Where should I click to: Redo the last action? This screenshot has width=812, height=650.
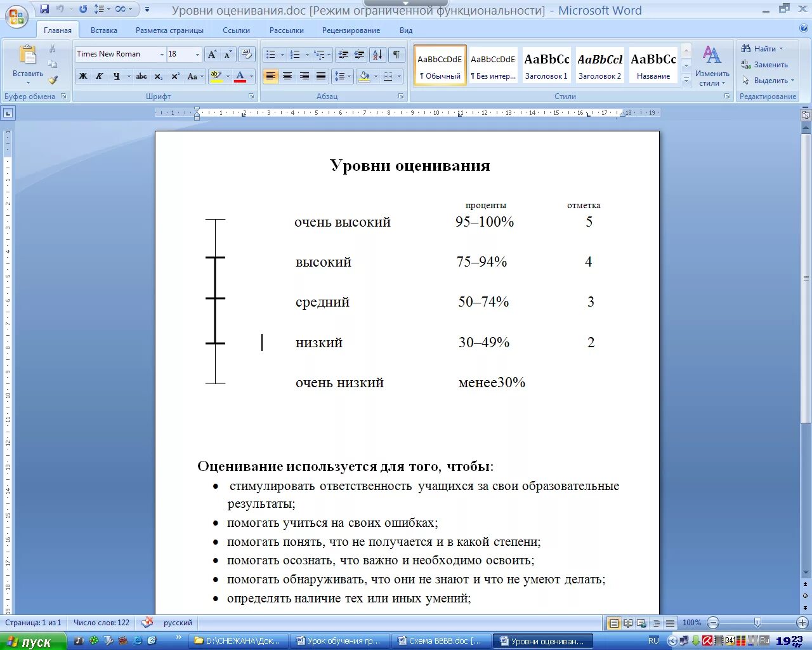tap(83, 10)
